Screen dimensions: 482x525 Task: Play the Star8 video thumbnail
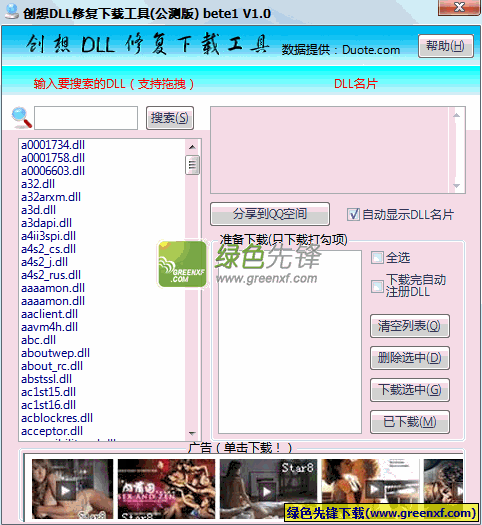click(268, 489)
